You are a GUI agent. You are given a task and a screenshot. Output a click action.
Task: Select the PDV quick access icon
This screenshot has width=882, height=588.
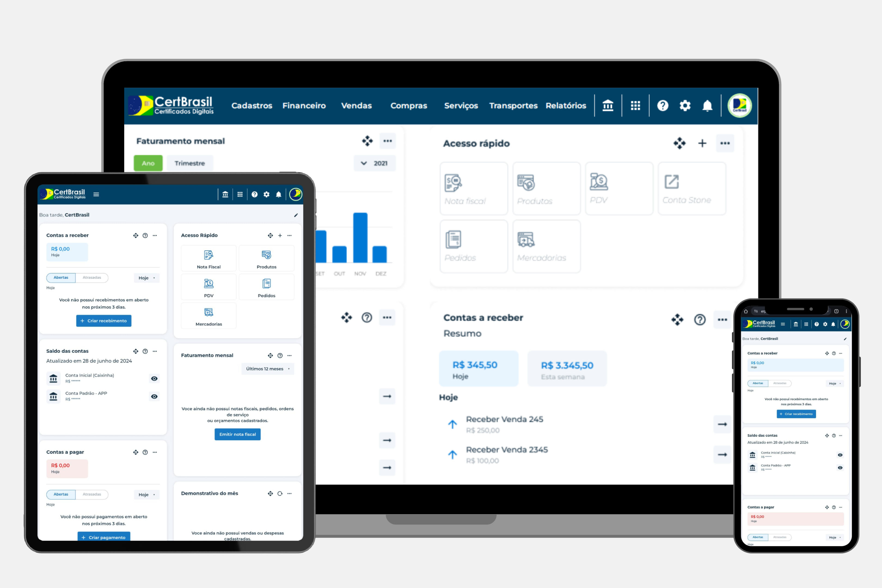coord(599,186)
